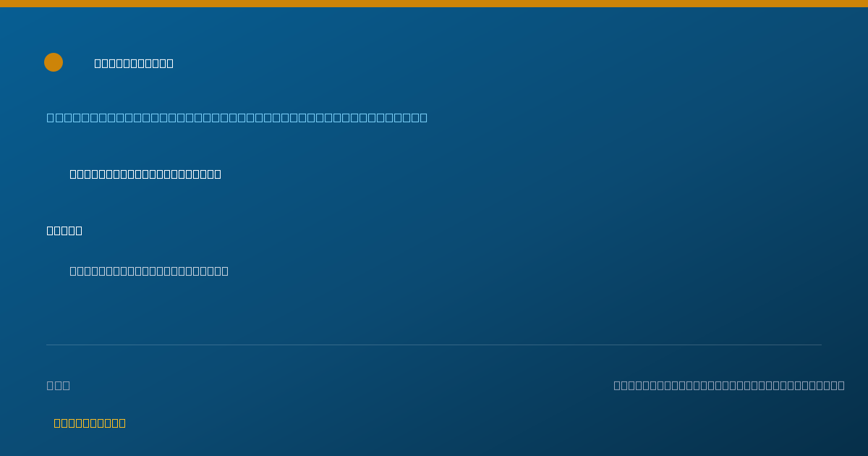Click the first character of the white title
Viewport: 868px width, 456px height.
coord(98,63)
